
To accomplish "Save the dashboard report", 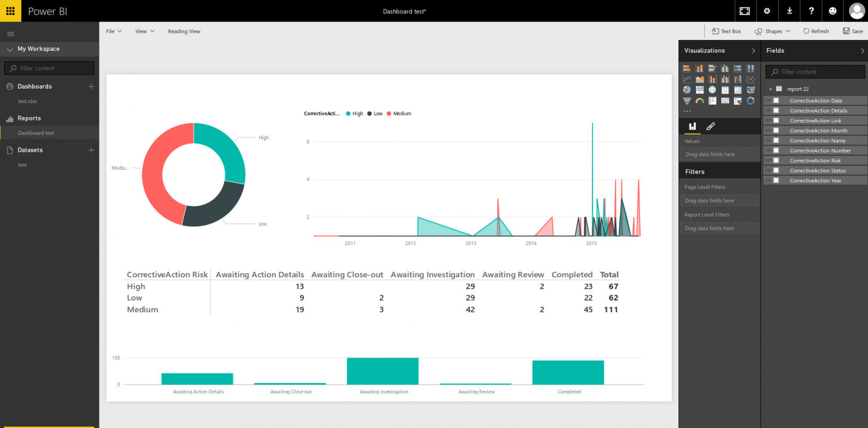I will point(853,31).
